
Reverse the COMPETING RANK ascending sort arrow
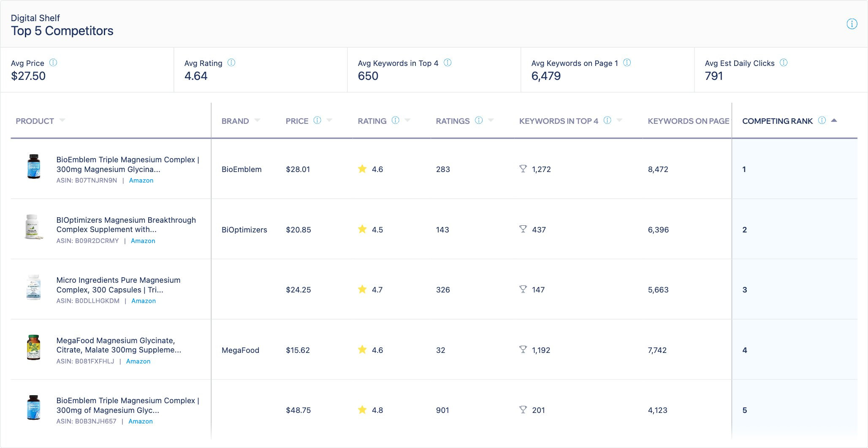[834, 120]
